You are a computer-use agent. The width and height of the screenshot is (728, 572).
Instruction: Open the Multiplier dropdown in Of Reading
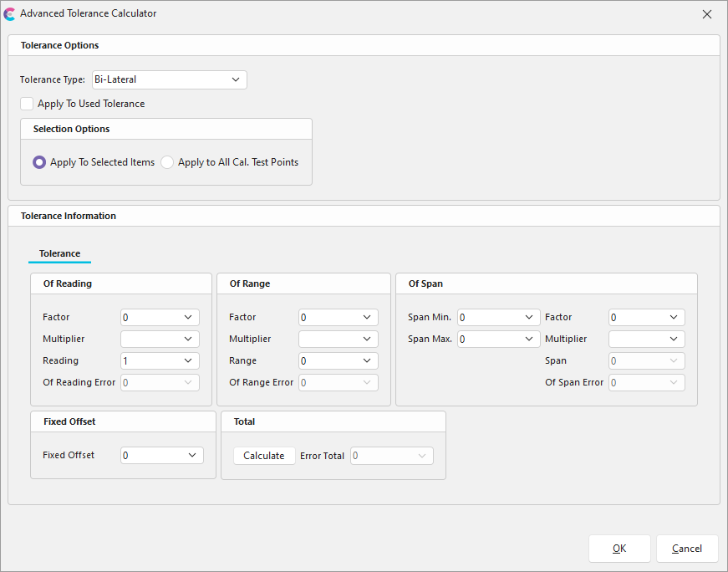(160, 339)
